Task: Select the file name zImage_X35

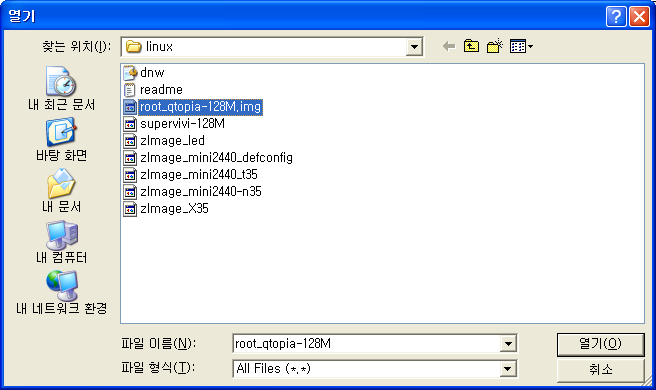Action: 174,208
